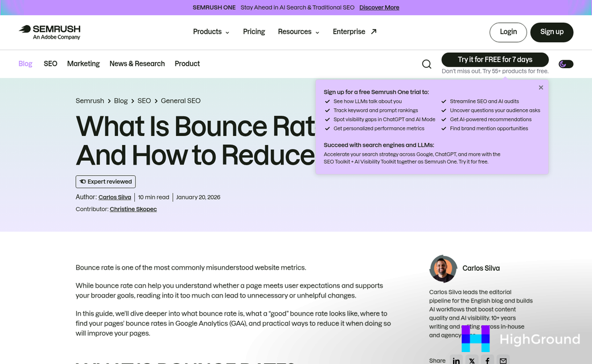Go to Blog breadcrumb link

[121, 101]
